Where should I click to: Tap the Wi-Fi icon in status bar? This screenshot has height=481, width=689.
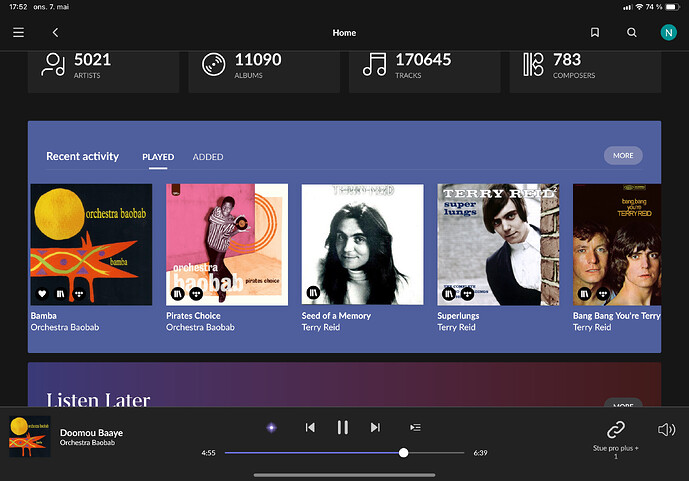point(639,7)
